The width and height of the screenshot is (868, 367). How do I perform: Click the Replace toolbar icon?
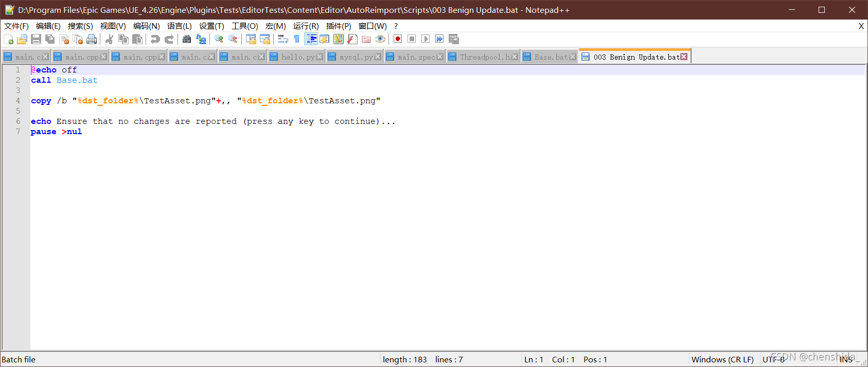click(x=201, y=39)
